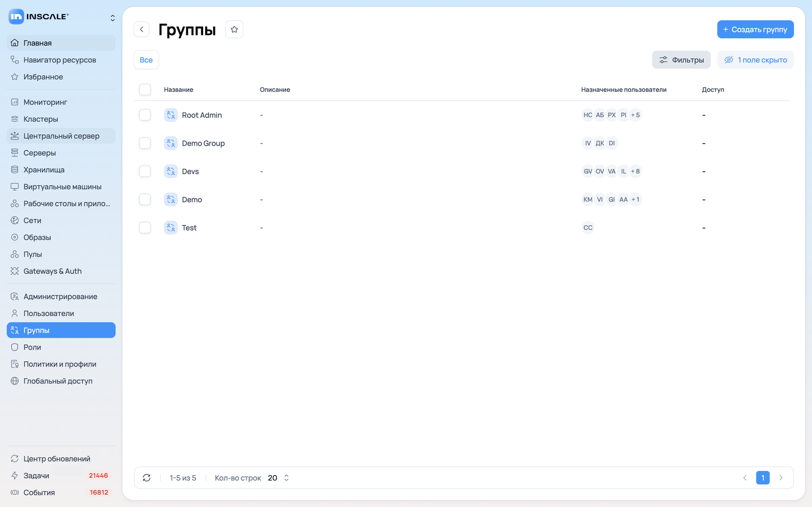This screenshot has height=507, width=812.
Task: Check the Demo Group row checkbox
Action: [145, 143]
